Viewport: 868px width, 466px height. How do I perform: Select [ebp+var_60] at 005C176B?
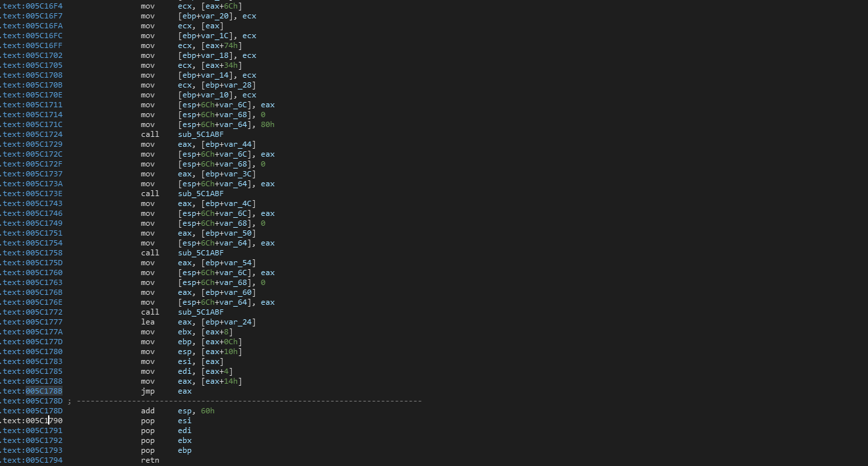point(229,292)
